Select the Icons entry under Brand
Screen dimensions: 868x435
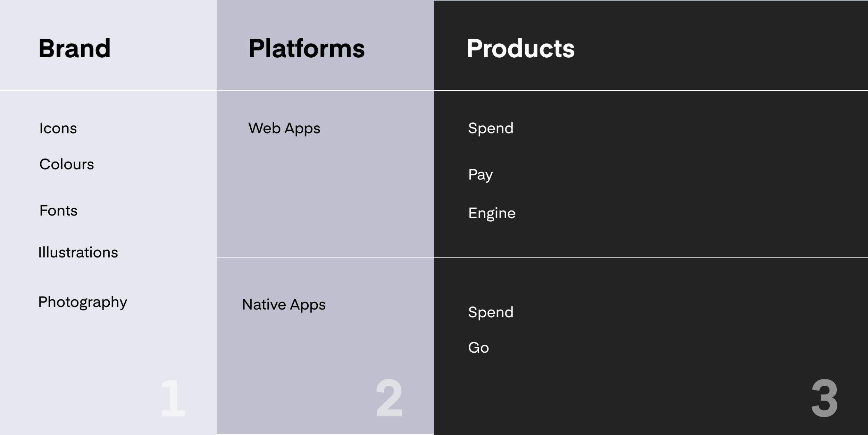pos(58,128)
